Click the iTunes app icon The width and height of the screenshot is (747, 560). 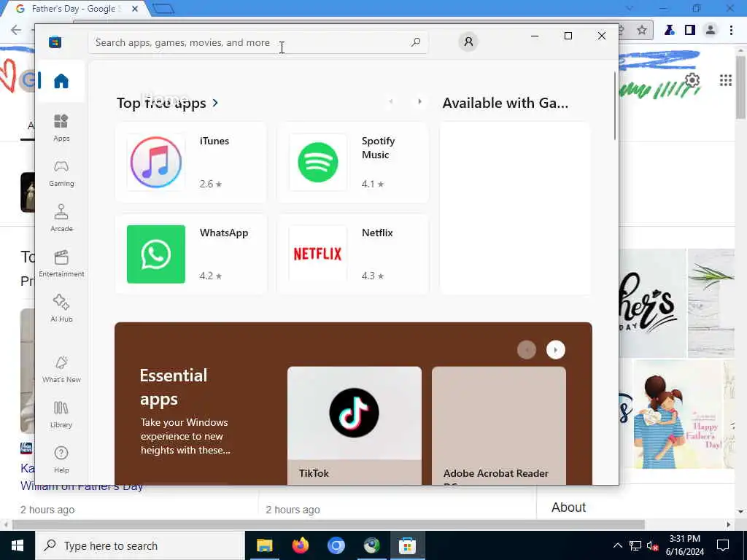pos(156,163)
